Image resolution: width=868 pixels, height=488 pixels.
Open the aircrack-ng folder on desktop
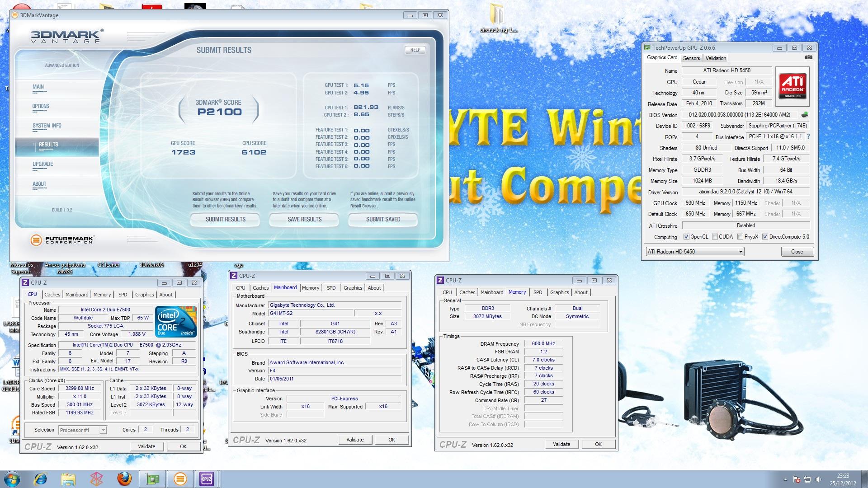click(498, 18)
